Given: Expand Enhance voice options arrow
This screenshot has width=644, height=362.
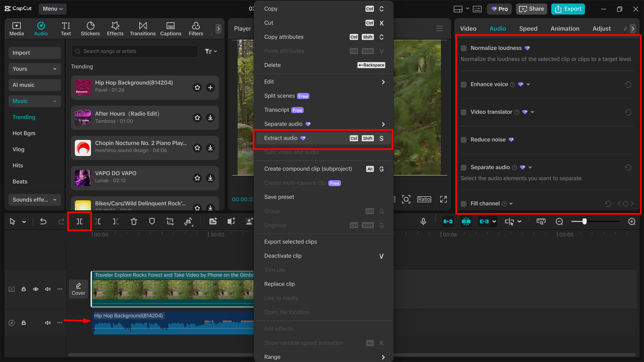Looking at the screenshot, I should [528, 85].
